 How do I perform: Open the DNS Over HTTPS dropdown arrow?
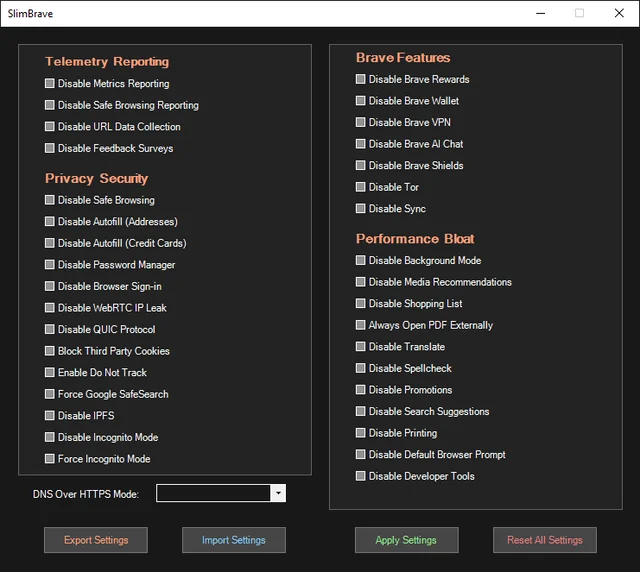(x=278, y=493)
